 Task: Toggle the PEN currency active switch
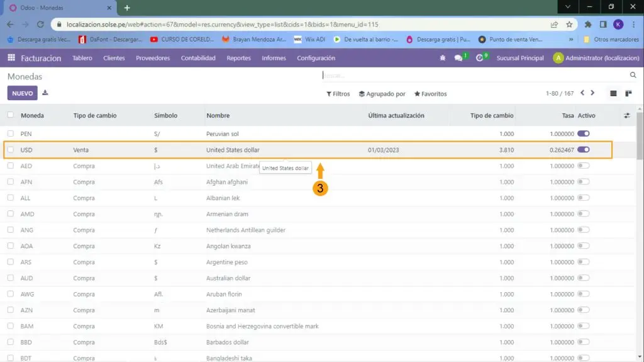coord(583,133)
